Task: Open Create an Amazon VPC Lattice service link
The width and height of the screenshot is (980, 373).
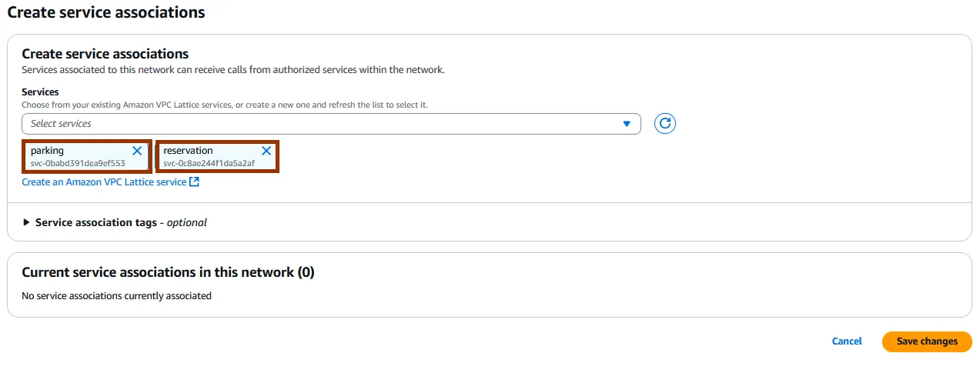Action: (104, 182)
